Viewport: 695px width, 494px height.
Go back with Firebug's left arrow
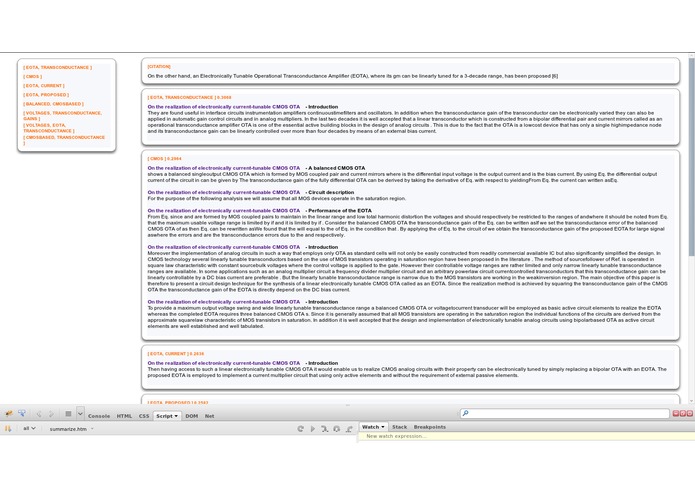pyautogui.click(x=39, y=414)
